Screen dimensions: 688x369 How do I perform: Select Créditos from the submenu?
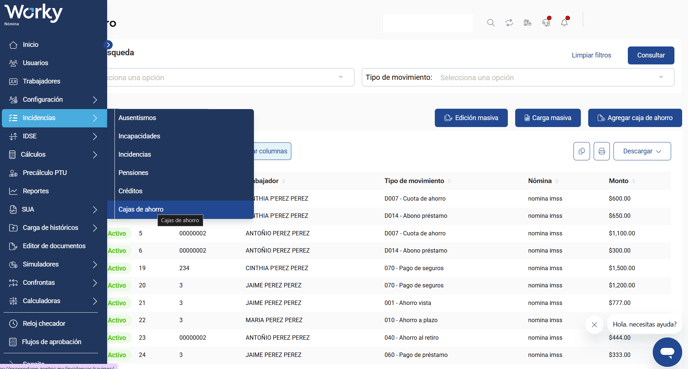[x=130, y=191]
